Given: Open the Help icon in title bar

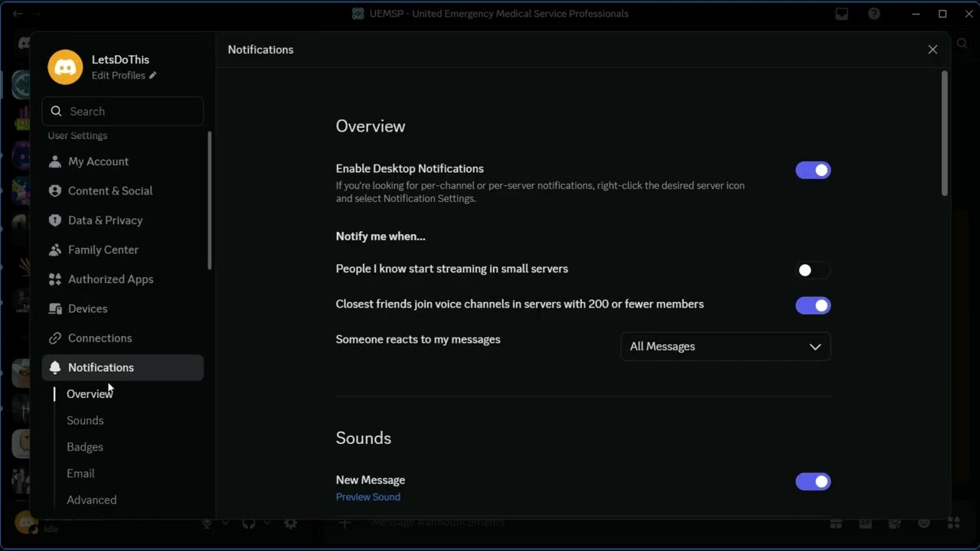Looking at the screenshot, I should pyautogui.click(x=874, y=14).
